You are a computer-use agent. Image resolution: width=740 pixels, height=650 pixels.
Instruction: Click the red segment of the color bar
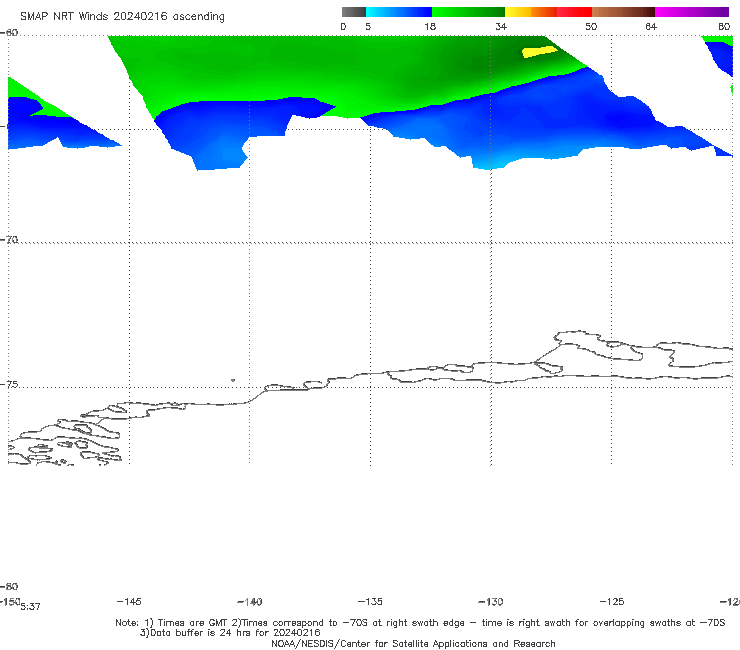pyautogui.click(x=574, y=12)
